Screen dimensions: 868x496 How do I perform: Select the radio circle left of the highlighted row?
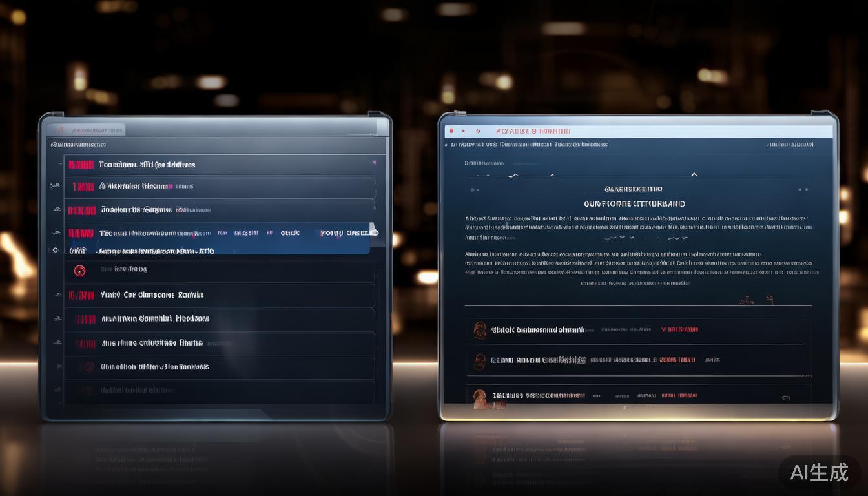[x=56, y=249]
